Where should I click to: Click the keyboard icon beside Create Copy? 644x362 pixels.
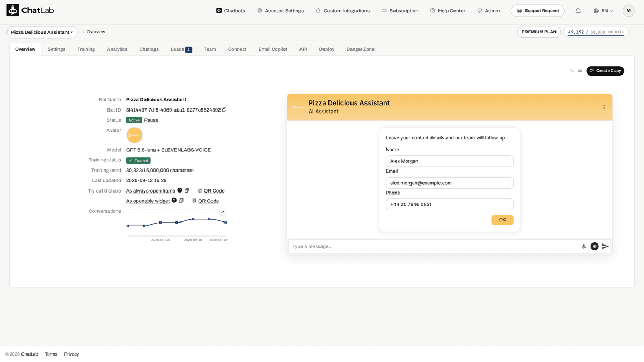(x=580, y=71)
